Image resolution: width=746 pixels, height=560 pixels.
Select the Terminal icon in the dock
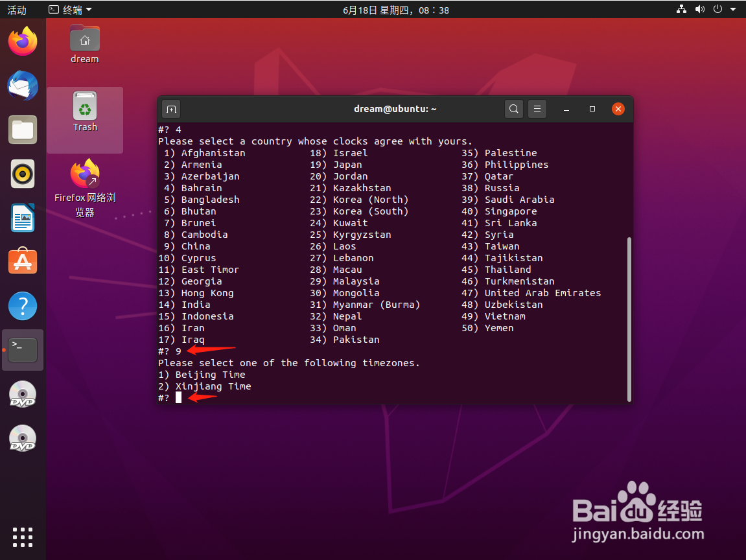click(23, 350)
